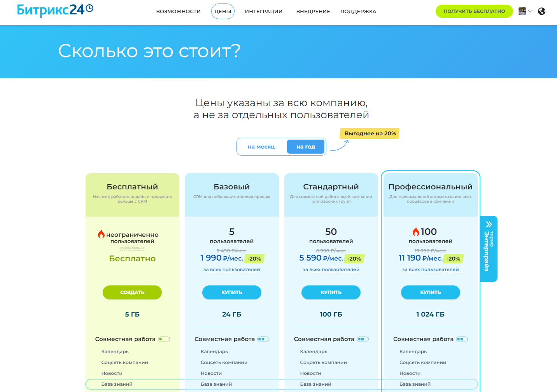Click '1 990 ₽/мес.' price
The width and height of the screenshot is (557, 392).
pos(222,258)
